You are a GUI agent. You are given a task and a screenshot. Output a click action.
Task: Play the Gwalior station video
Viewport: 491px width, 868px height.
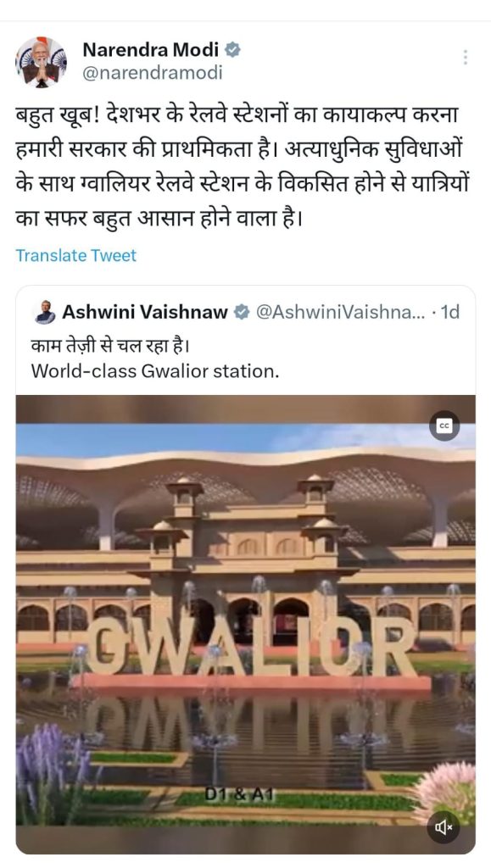coord(245,625)
